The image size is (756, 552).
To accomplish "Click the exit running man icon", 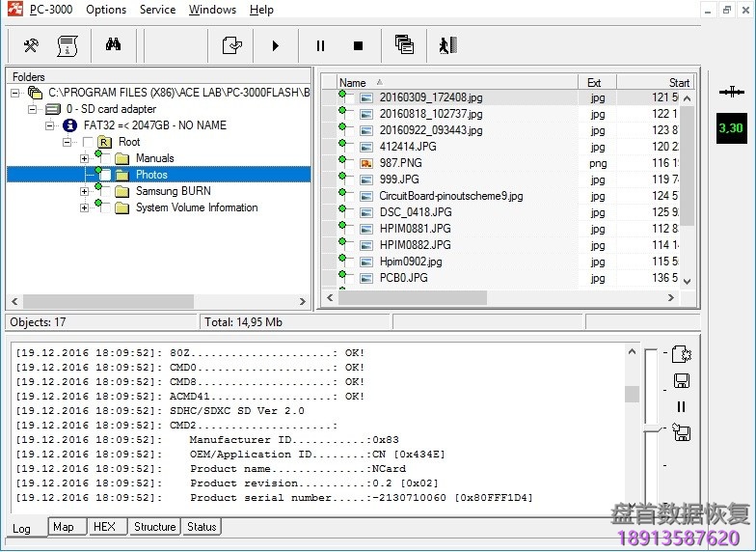I will [446, 45].
